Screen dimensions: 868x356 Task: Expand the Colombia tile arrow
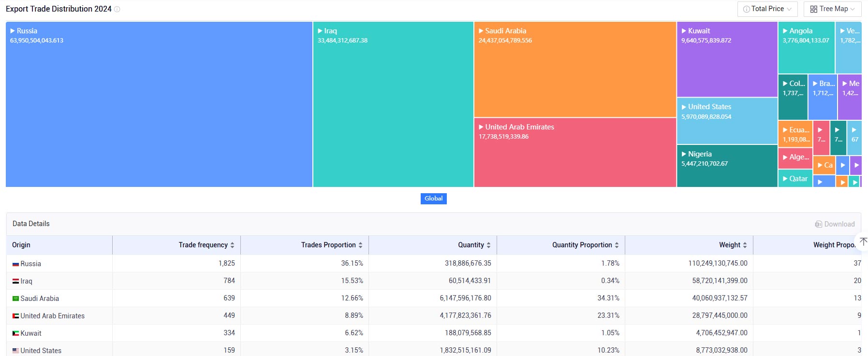[x=785, y=84]
